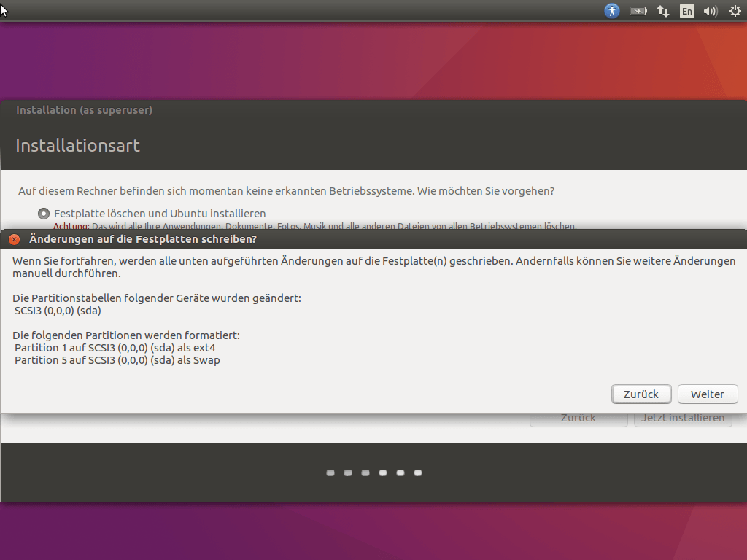Open the network connections indicator
The image size is (747, 560).
tap(662, 10)
